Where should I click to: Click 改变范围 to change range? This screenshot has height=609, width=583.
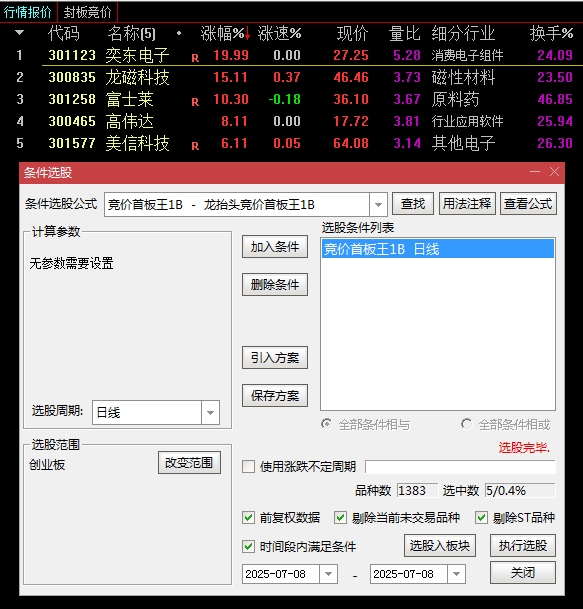189,463
